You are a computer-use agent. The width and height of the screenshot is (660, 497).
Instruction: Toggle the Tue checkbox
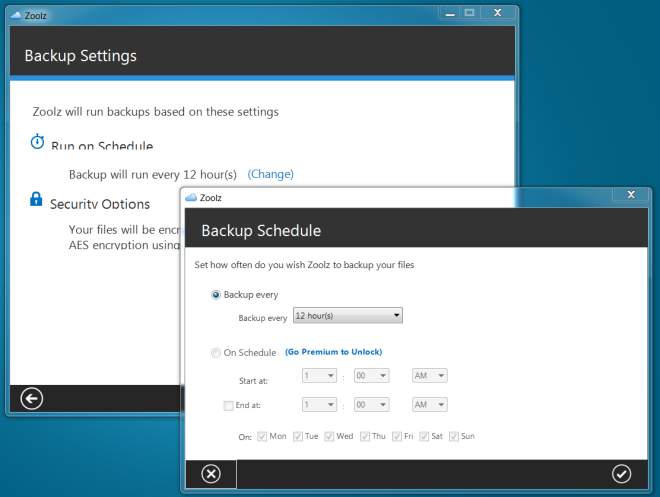(298, 436)
